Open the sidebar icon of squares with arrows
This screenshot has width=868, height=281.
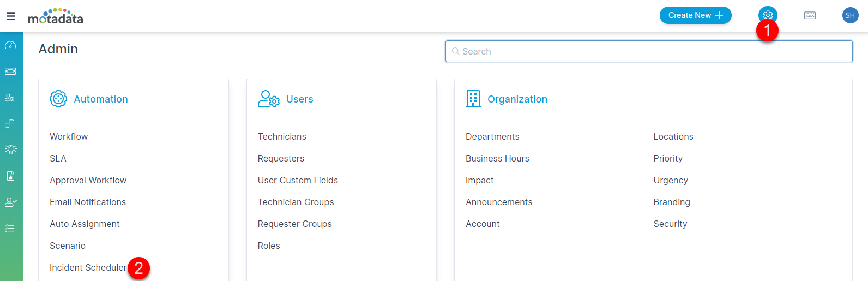(x=10, y=124)
